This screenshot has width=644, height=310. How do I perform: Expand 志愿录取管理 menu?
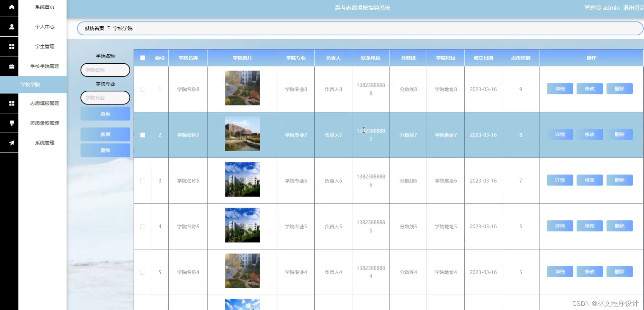(45, 123)
